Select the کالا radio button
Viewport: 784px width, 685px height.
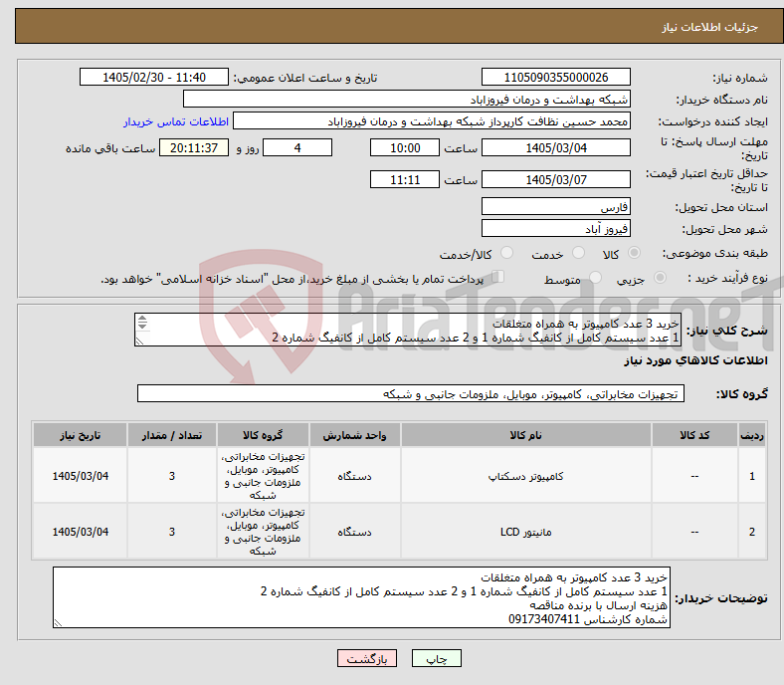pos(634,253)
